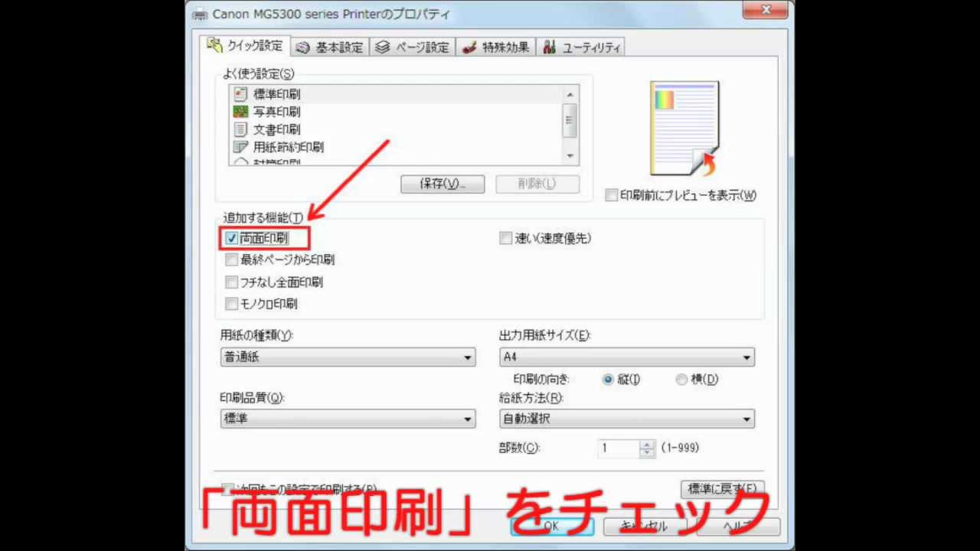Close the printer properties dialog
Image resolution: width=980 pixels, height=551 pixels.
pyautogui.click(x=766, y=11)
